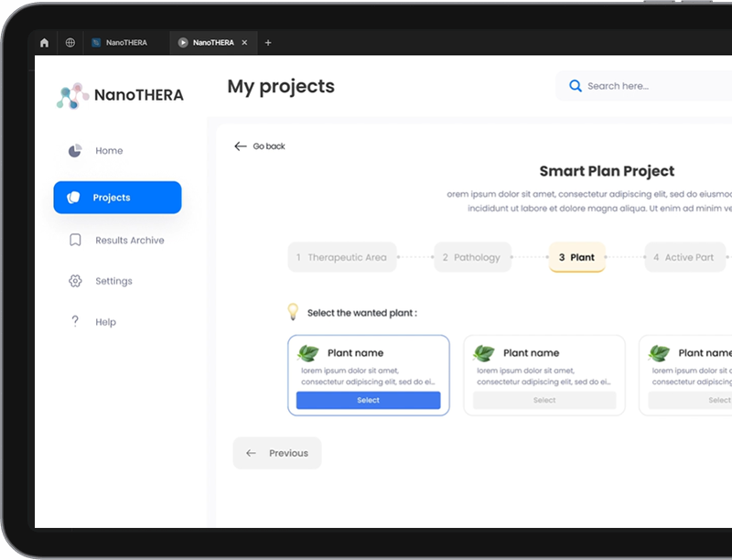
Task: Jump to step 2 Pathology
Action: [472, 257]
